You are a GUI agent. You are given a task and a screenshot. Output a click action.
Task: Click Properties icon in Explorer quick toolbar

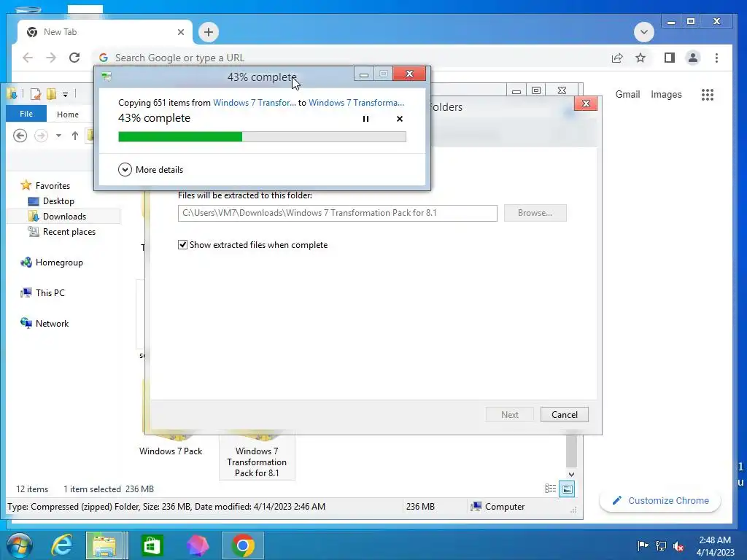[x=36, y=94]
